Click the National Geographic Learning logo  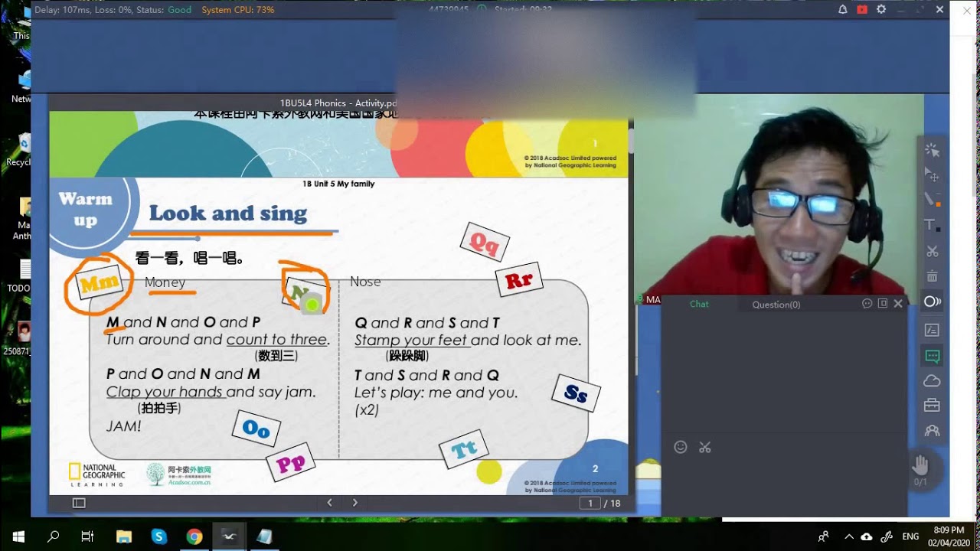pos(97,474)
